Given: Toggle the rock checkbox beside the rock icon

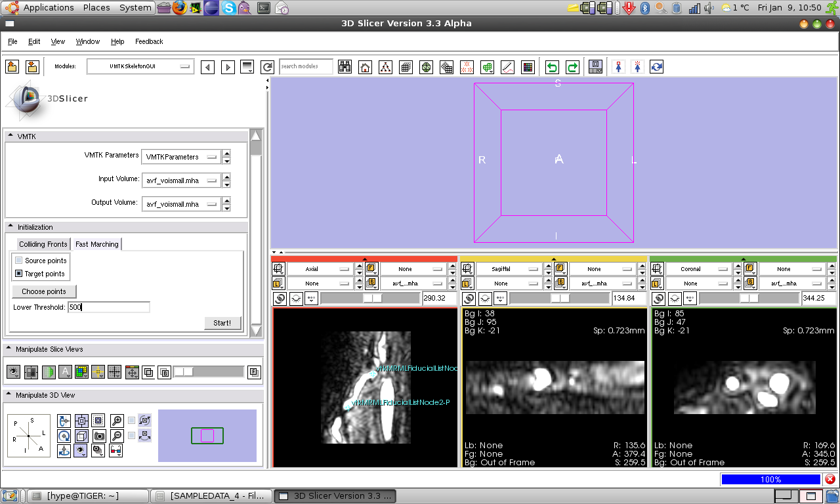Looking at the screenshot, I should [132, 436].
